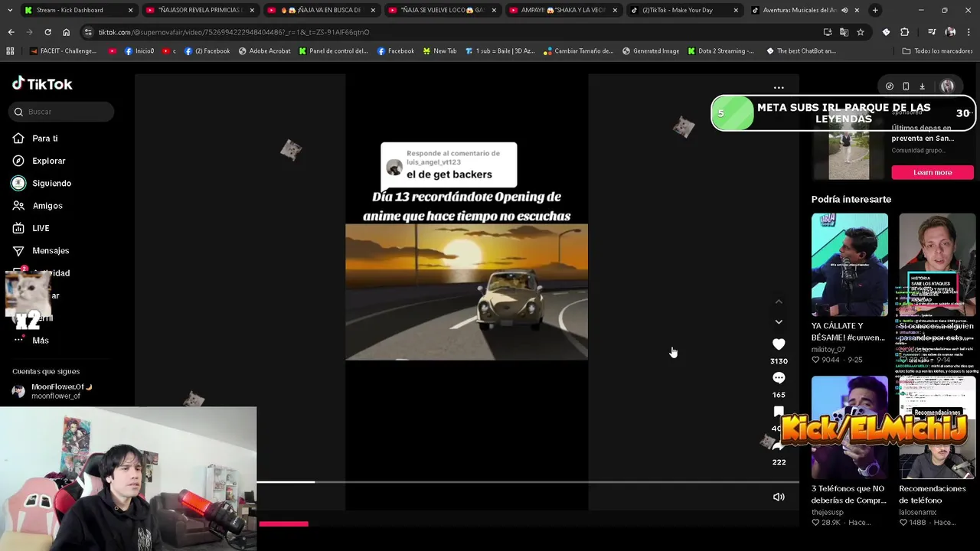Open a new browser tab
Viewport: 980px width, 551px height.
[x=875, y=10]
